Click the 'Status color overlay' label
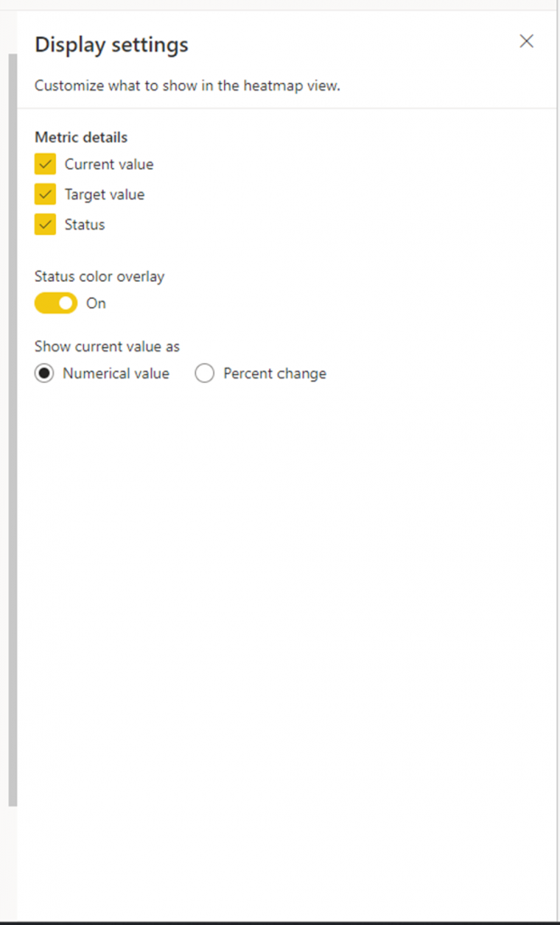 99,276
